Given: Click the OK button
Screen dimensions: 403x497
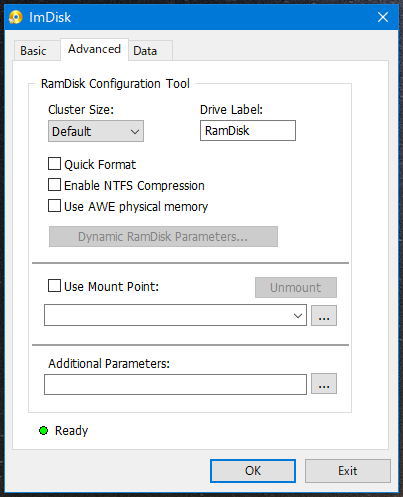Looking at the screenshot, I should (x=253, y=471).
